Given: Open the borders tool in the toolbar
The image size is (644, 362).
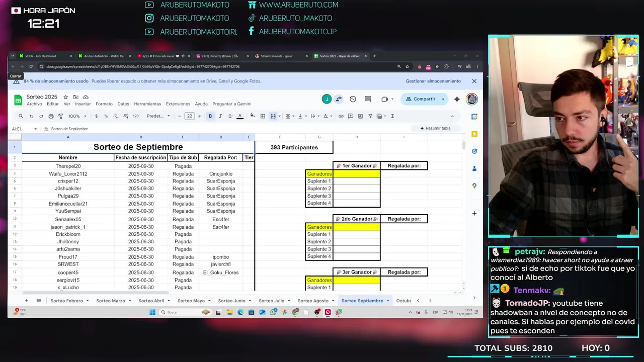Looking at the screenshot, I should (x=263, y=116).
